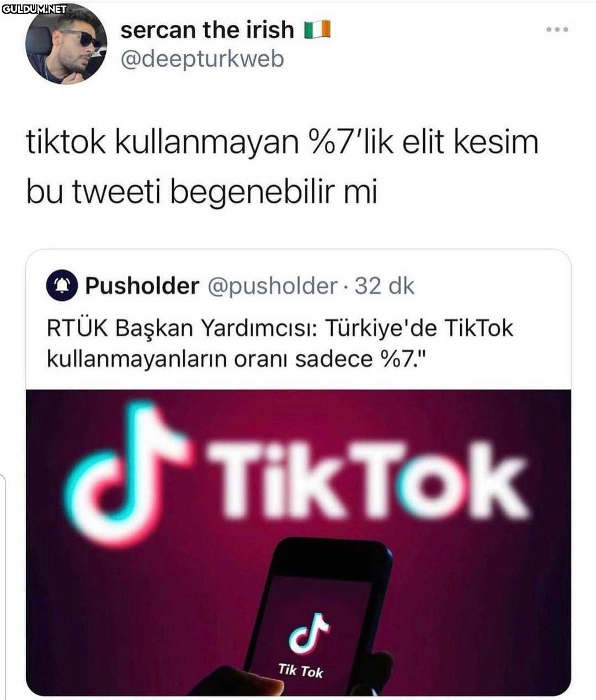The image size is (596, 700).
Task: Open the TikTok image in quoted tweet
Action: (298, 543)
